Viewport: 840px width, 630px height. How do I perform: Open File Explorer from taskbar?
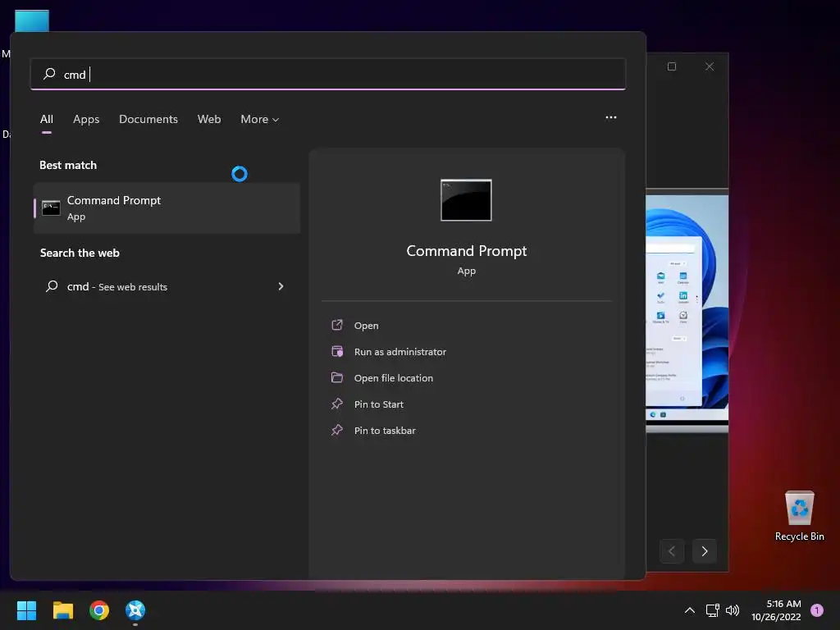pos(62,610)
